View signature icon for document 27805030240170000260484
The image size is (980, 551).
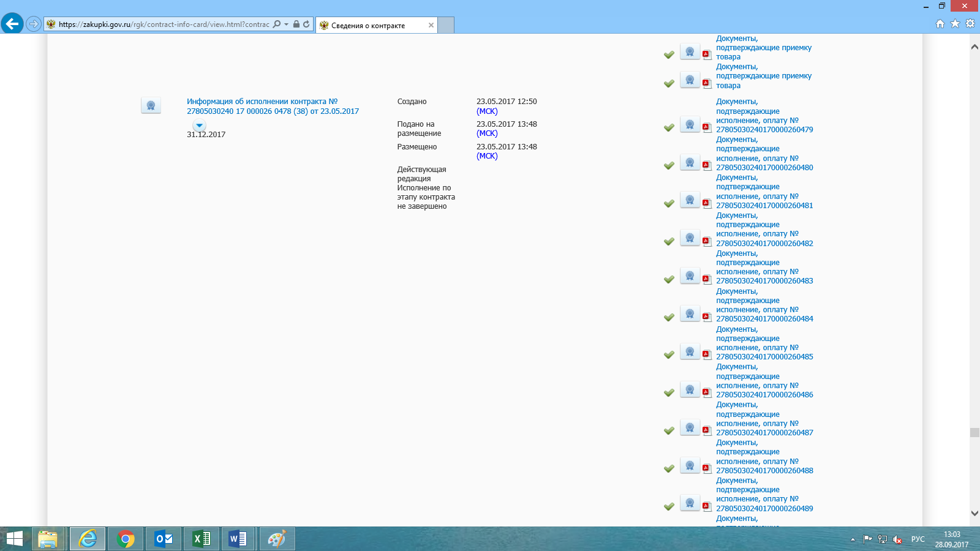coord(690,313)
